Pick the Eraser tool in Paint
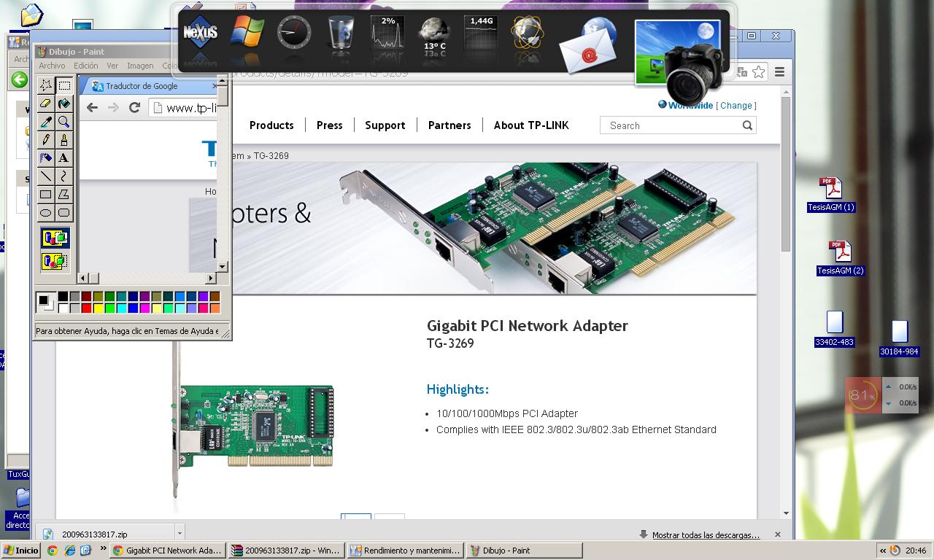 coord(46,104)
